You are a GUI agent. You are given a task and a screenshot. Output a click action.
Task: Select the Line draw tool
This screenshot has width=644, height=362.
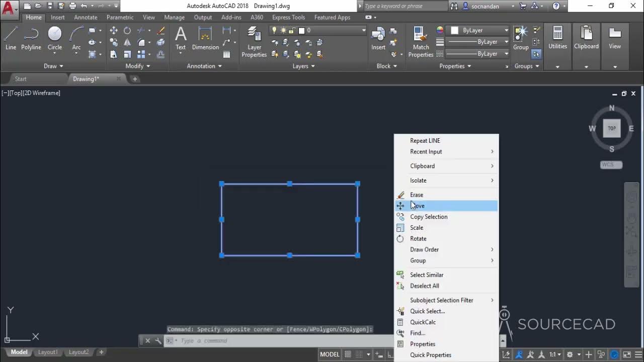click(11, 38)
